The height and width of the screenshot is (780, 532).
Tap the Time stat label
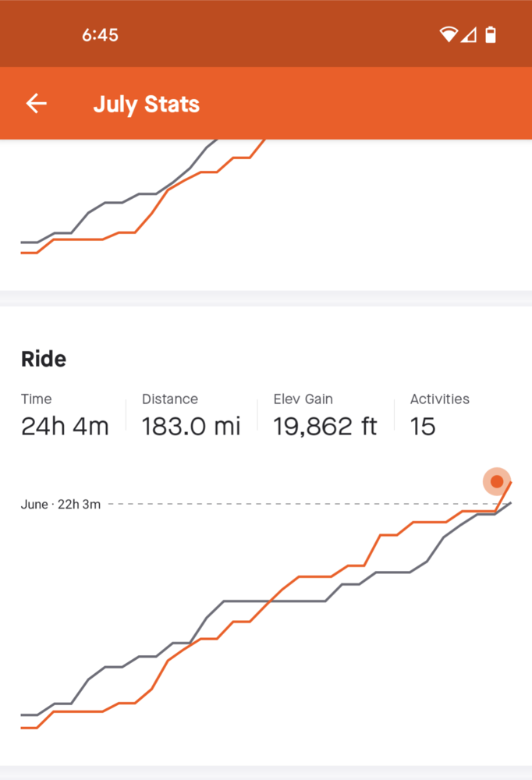(x=37, y=399)
